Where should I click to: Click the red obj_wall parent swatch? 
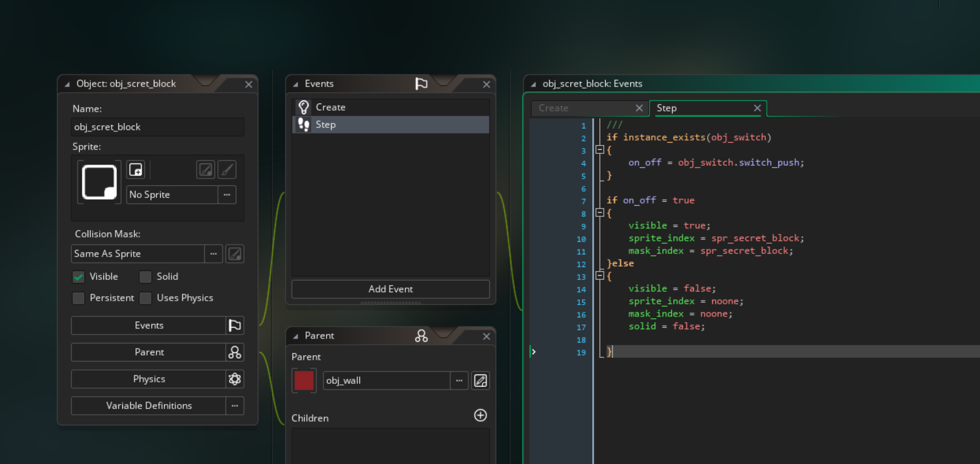[304, 380]
